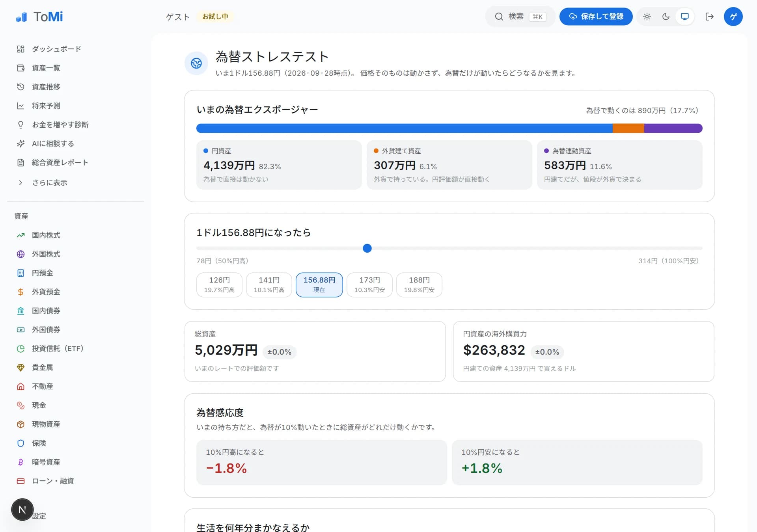Open the 資産一覧 menu label
Viewport: 757px width, 532px height.
tap(46, 68)
